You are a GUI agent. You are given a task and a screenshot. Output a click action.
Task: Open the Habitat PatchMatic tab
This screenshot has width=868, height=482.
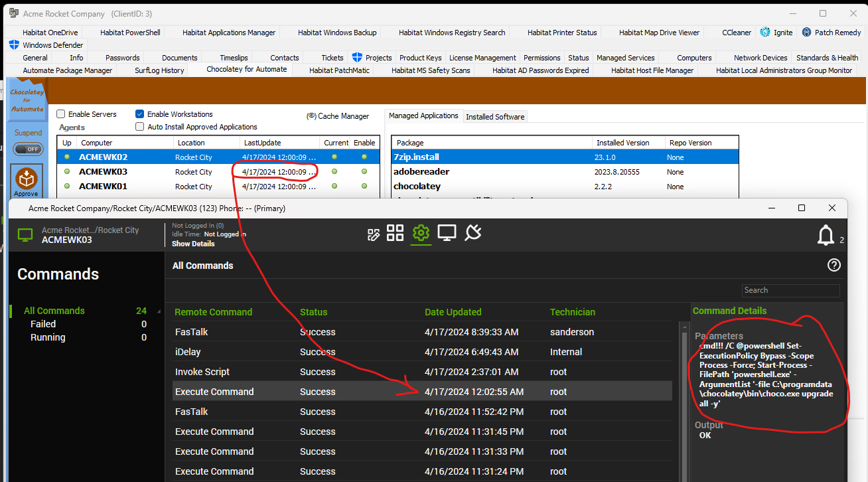(x=339, y=70)
